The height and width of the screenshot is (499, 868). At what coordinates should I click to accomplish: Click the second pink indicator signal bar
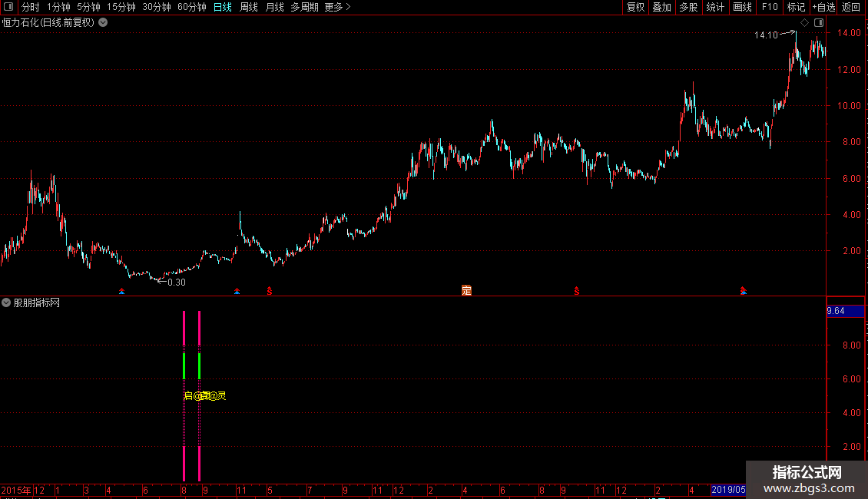(x=199, y=395)
